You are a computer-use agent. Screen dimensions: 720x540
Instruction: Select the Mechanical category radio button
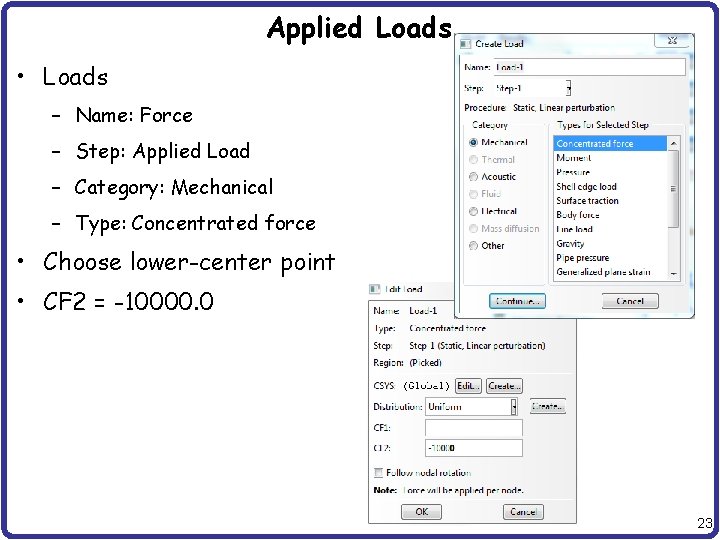[473, 142]
